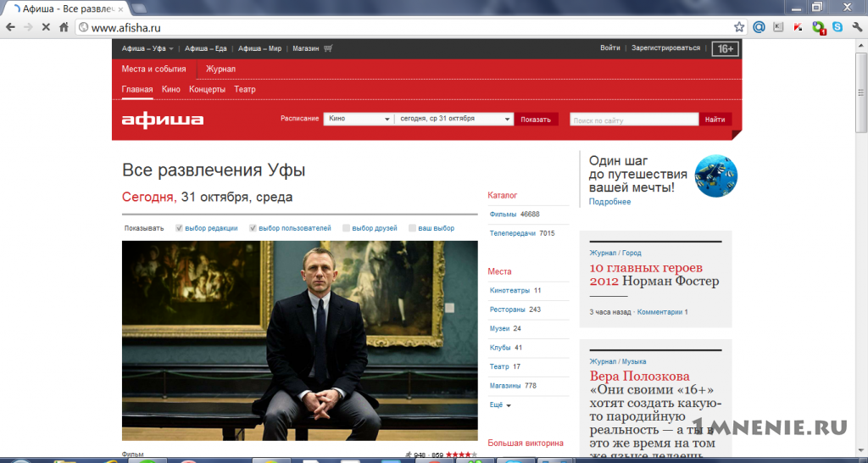The width and height of the screenshot is (868, 463).
Task: Click the Kaspersky extension icon
Action: [x=798, y=26]
